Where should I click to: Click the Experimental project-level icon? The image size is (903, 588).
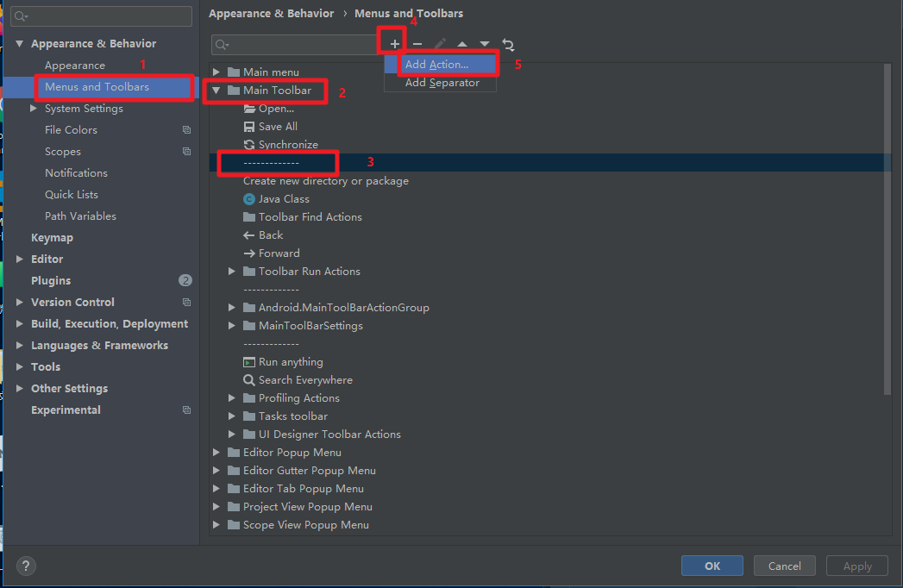click(186, 410)
